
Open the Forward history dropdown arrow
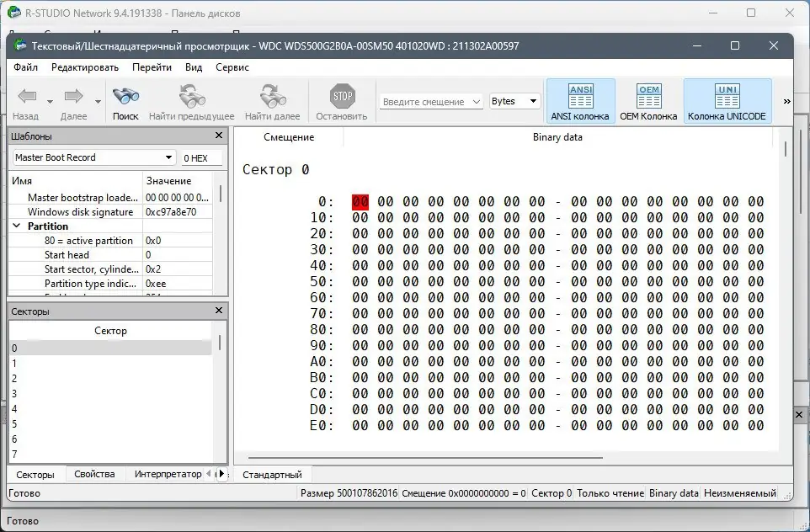[x=98, y=102]
